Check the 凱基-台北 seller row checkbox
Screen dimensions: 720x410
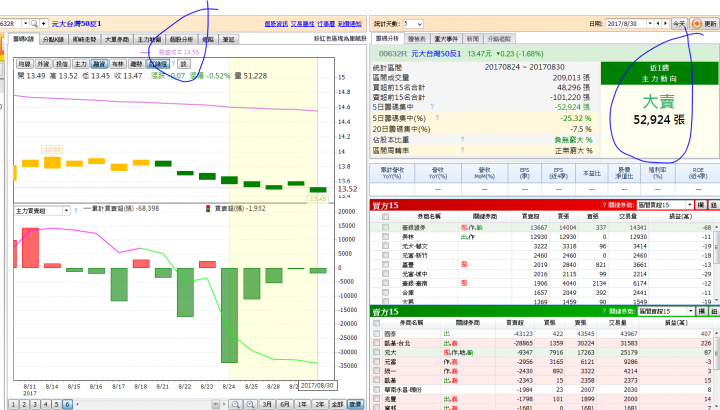coord(377,343)
